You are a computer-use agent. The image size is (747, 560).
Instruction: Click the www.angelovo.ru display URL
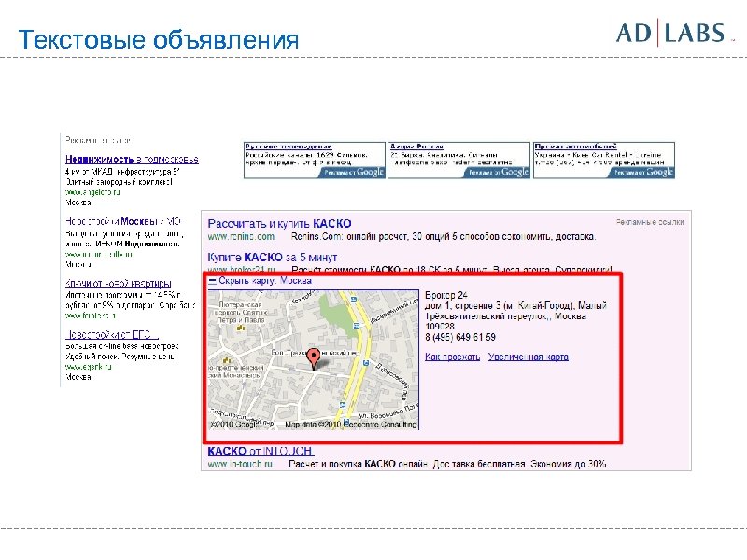click(x=92, y=192)
